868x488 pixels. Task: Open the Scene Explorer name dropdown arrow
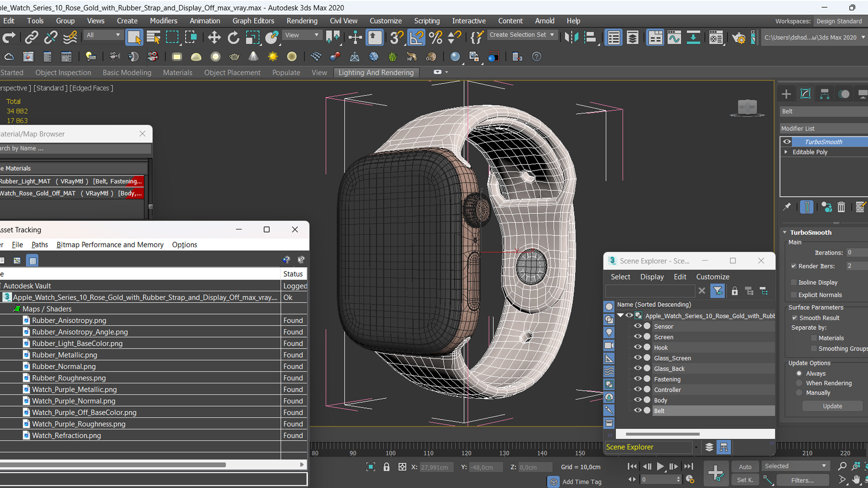click(696, 447)
